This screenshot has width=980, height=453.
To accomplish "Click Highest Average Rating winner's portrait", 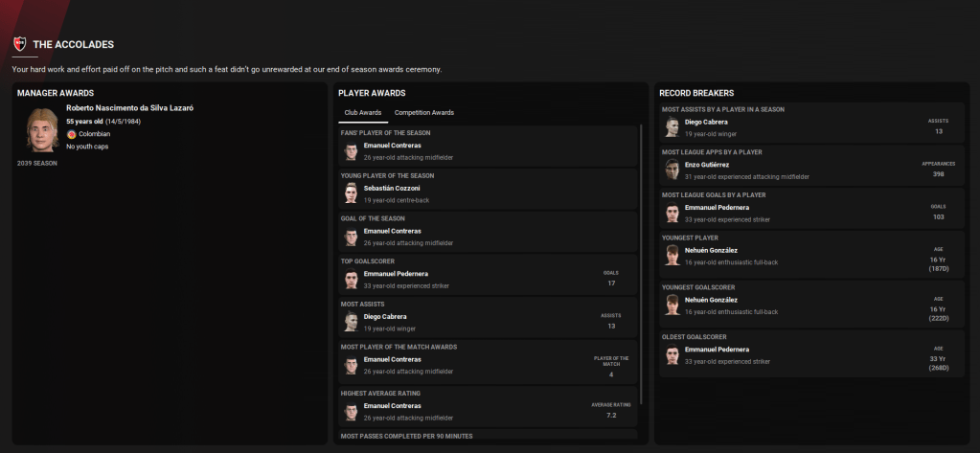I will click(x=351, y=411).
